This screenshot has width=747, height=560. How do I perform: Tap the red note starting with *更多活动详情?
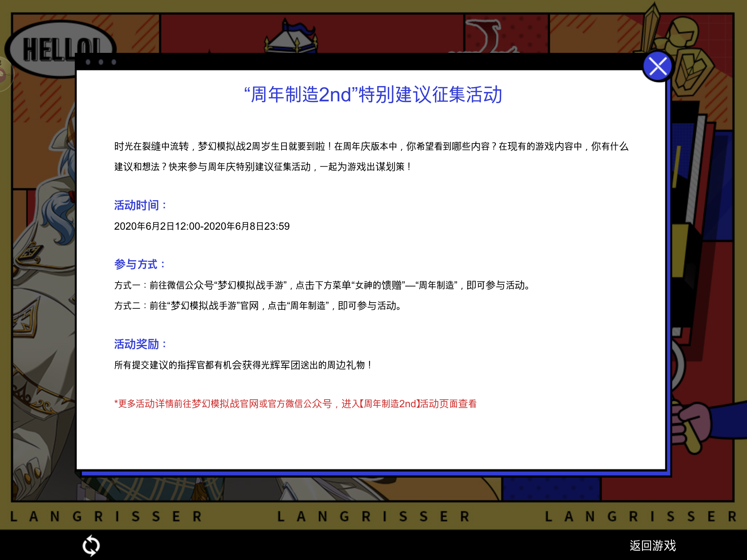pos(295,404)
